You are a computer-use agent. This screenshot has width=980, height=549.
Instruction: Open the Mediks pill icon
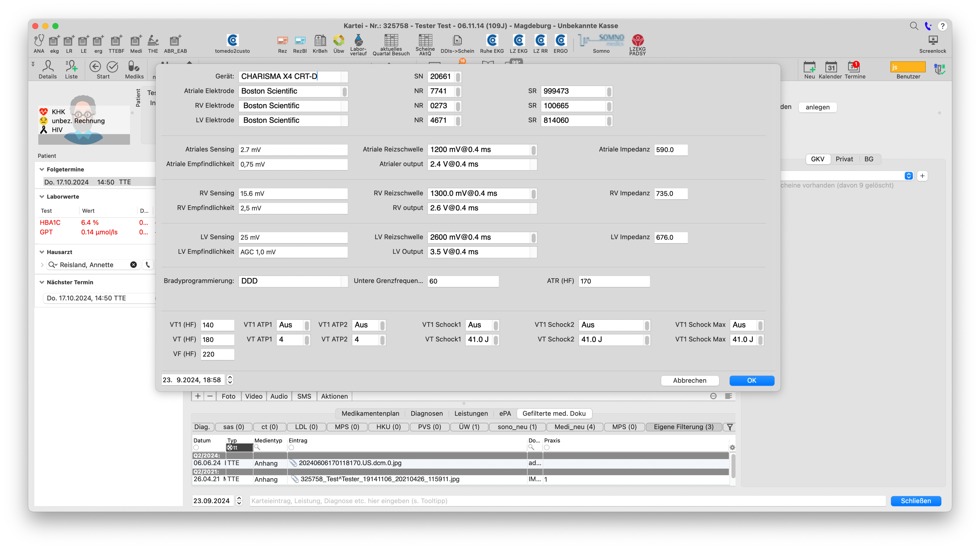(x=134, y=67)
